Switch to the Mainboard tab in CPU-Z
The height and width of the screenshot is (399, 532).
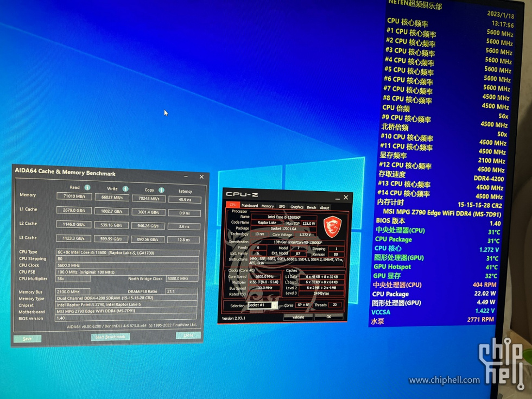[x=249, y=205]
